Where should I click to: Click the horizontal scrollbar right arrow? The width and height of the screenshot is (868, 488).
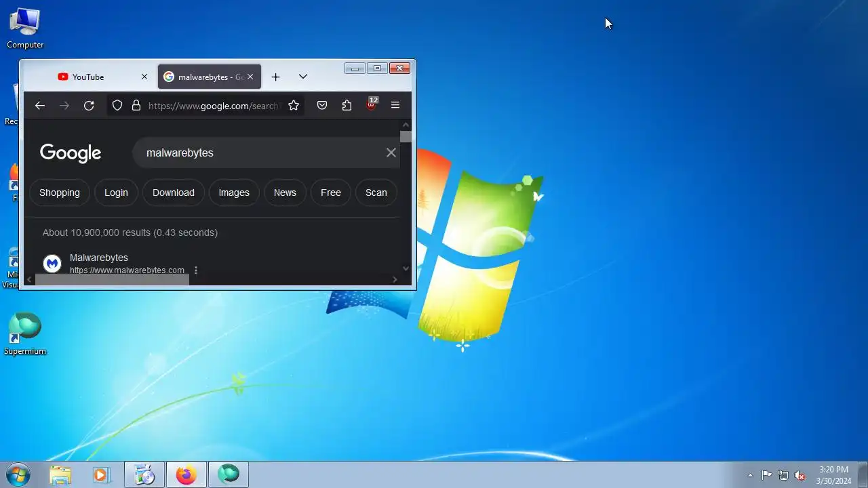pyautogui.click(x=395, y=279)
